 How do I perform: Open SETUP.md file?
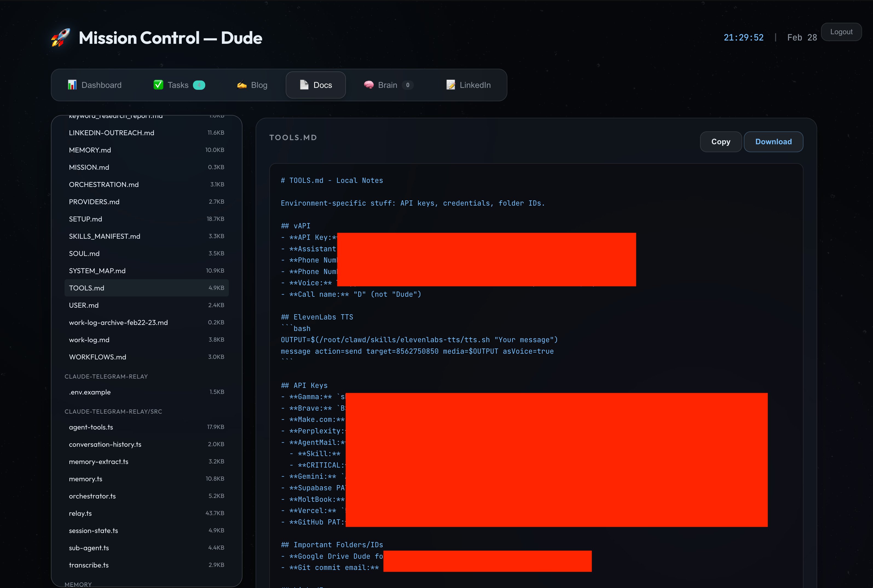coord(147,219)
